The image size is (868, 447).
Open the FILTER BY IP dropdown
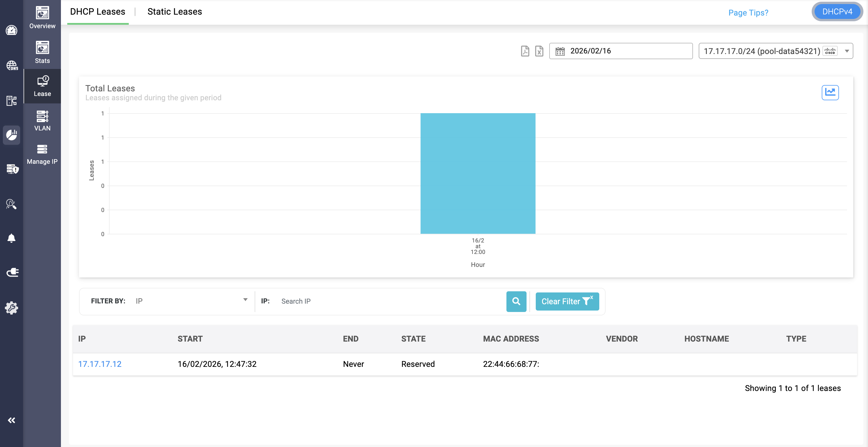coord(191,301)
